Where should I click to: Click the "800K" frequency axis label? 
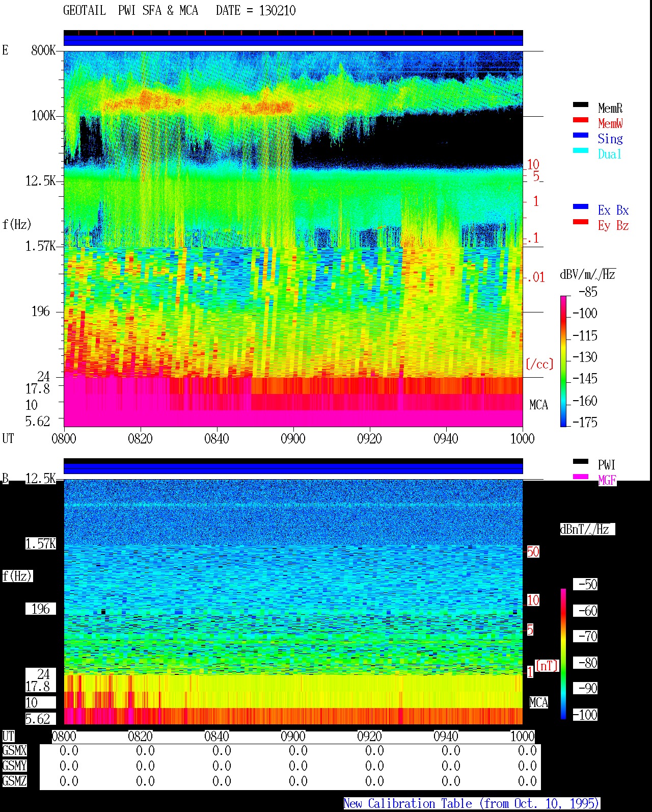tap(43, 50)
